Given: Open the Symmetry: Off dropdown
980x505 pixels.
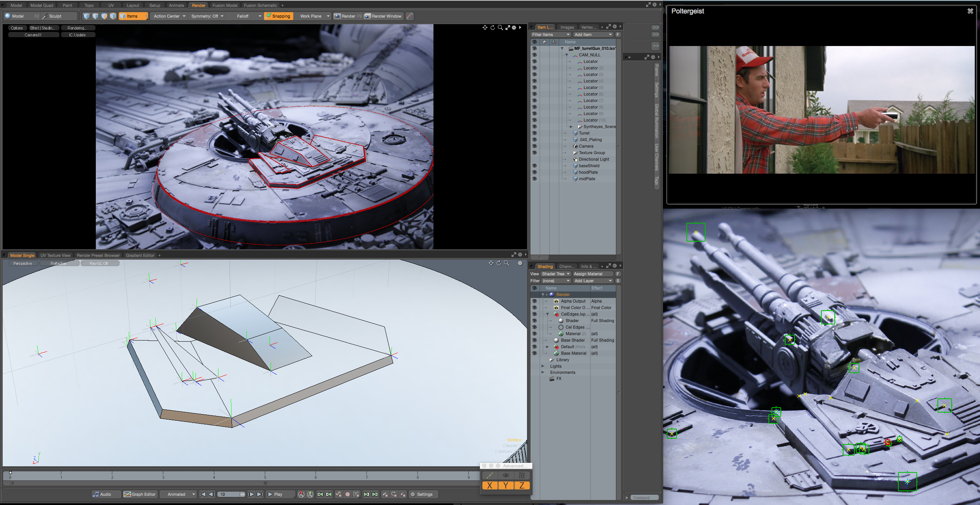Looking at the screenshot, I should pyautogui.click(x=207, y=16).
